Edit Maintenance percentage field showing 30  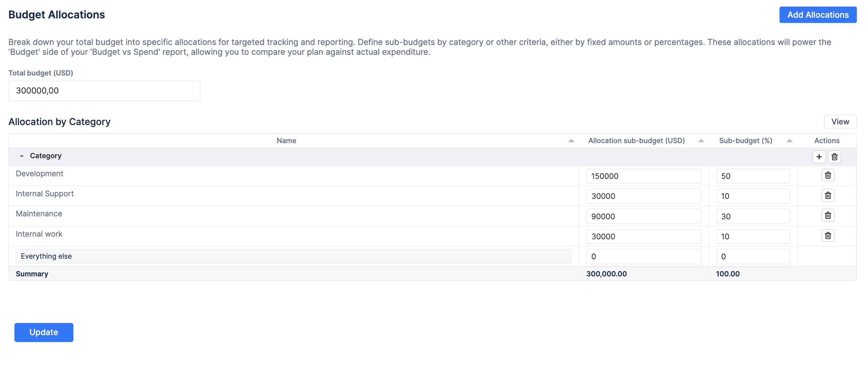(x=752, y=216)
